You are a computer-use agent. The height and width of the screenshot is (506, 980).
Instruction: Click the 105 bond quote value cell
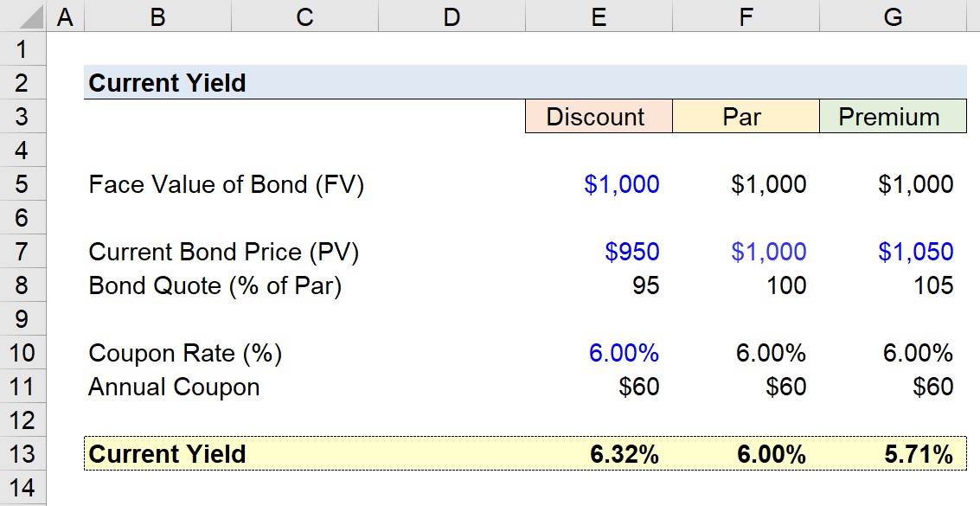pos(893,285)
